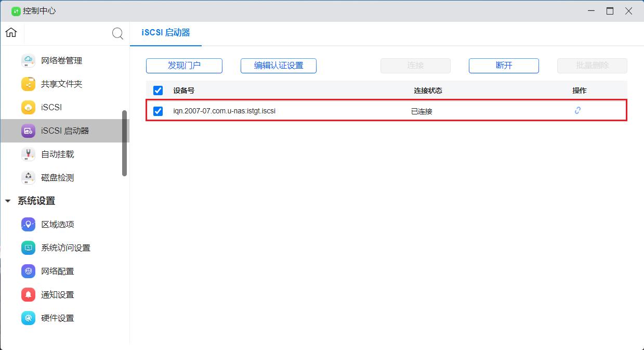Open 系统访问设置 from the sidebar menu
This screenshot has width=644, height=350.
(x=28, y=248)
